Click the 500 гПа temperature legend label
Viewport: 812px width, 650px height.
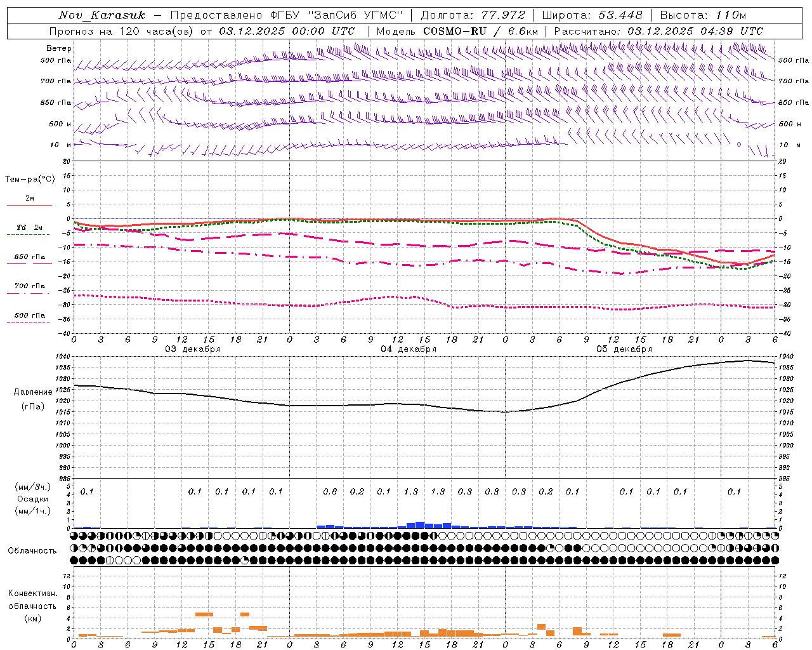tap(30, 315)
